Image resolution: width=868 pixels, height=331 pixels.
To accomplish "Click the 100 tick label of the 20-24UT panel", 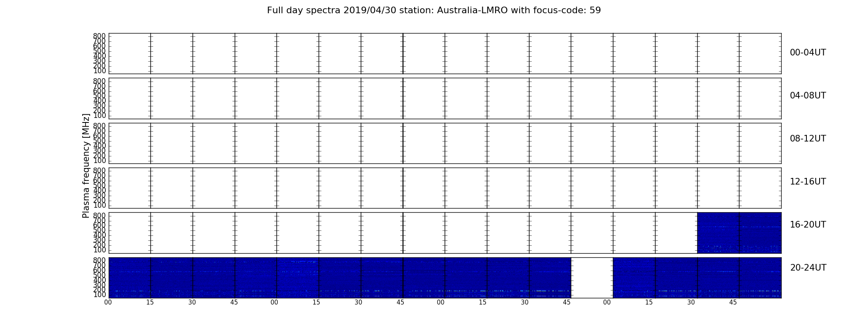I will pos(99,295).
